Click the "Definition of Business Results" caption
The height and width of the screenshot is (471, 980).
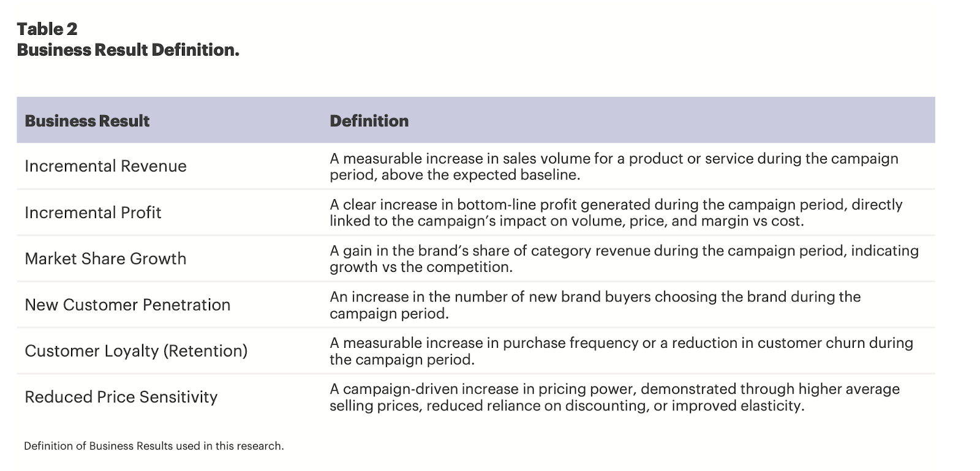pyautogui.click(x=154, y=446)
